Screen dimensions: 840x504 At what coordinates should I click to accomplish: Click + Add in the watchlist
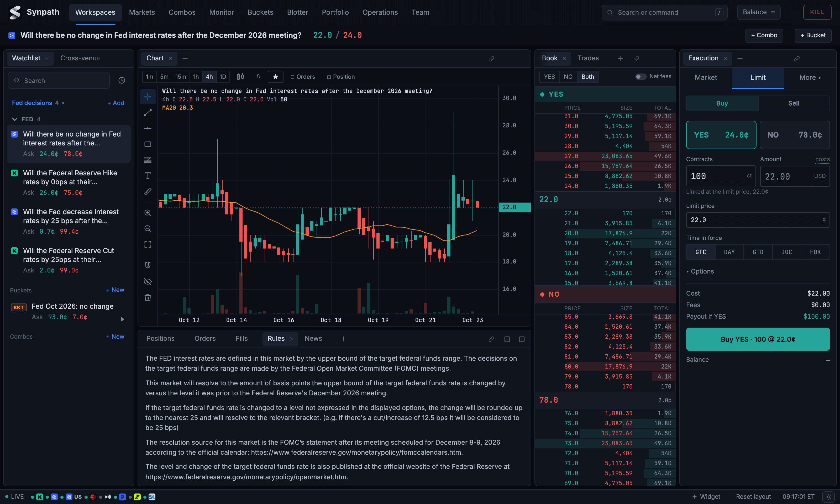click(x=116, y=103)
